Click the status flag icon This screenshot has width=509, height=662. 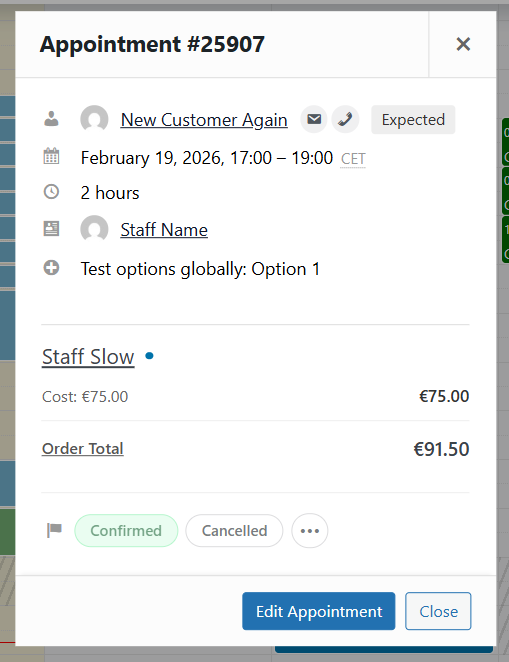tap(54, 530)
